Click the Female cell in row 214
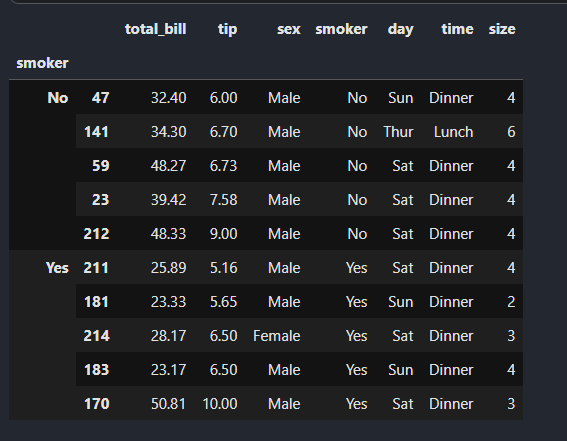Viewport: 567px width, 441px height. coord(277,336)
